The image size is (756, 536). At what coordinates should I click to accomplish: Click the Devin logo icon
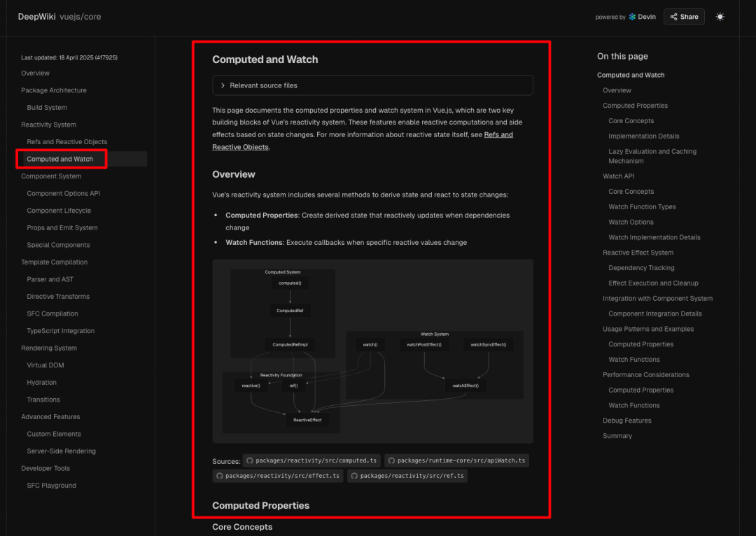tap(632, 17)
